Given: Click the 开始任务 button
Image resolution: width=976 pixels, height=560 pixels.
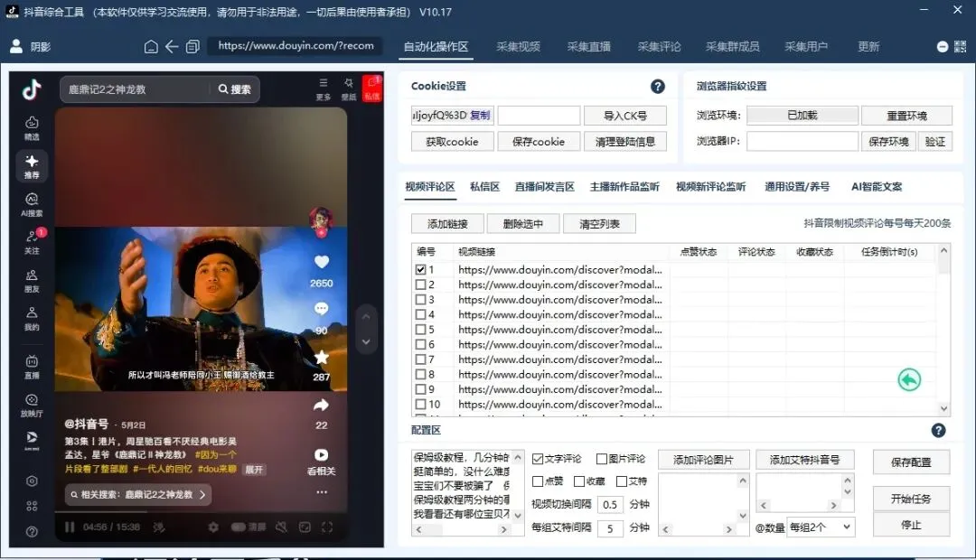Looking at the screenshot, I should [911, 498].
